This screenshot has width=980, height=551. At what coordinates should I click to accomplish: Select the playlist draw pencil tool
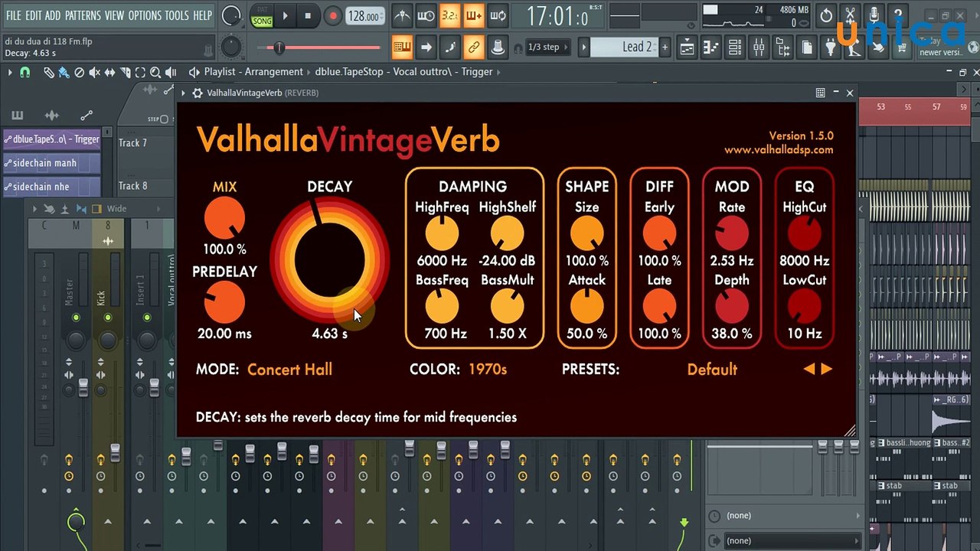click(48, 72)
